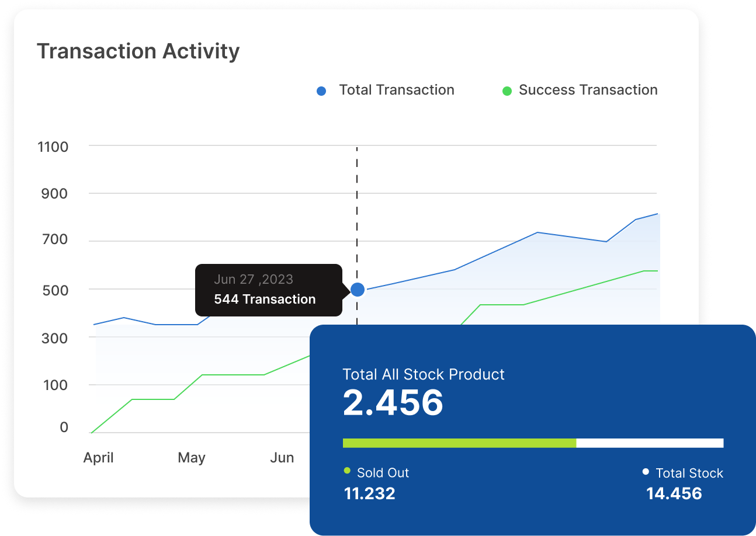Click the white remaining stock bar segment
Viewport: 756px width, 536px height.
650,443
